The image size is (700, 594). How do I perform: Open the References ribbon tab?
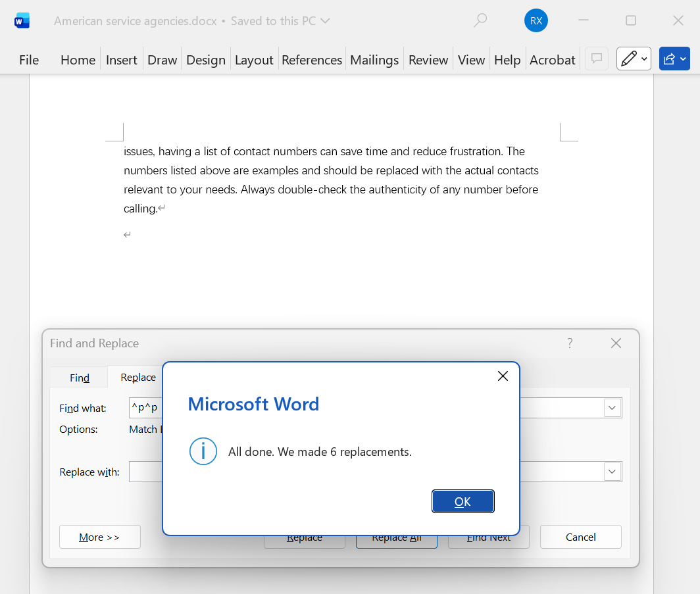coord(312,59)
